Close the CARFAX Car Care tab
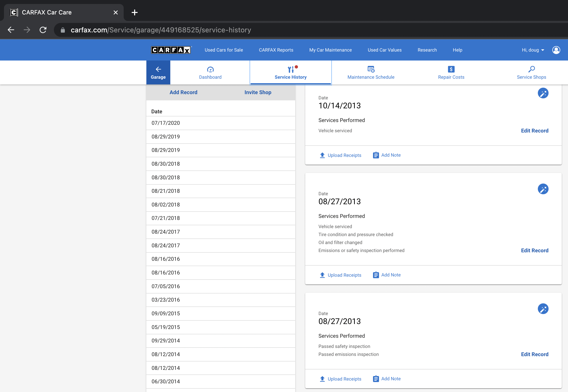This screenshot has height=392, width=568. [x=116, y=12]
